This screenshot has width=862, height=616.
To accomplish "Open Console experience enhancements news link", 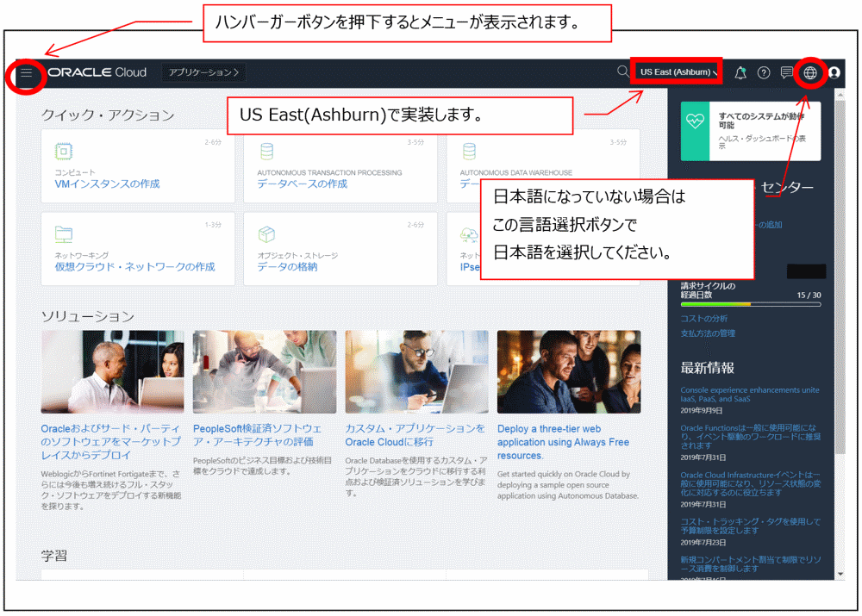I will [x=750, y=395].
